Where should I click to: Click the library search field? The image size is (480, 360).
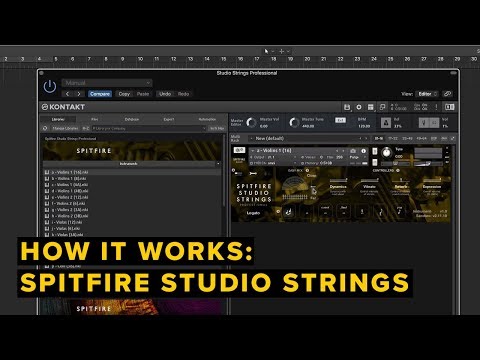(x=149, y=128)
